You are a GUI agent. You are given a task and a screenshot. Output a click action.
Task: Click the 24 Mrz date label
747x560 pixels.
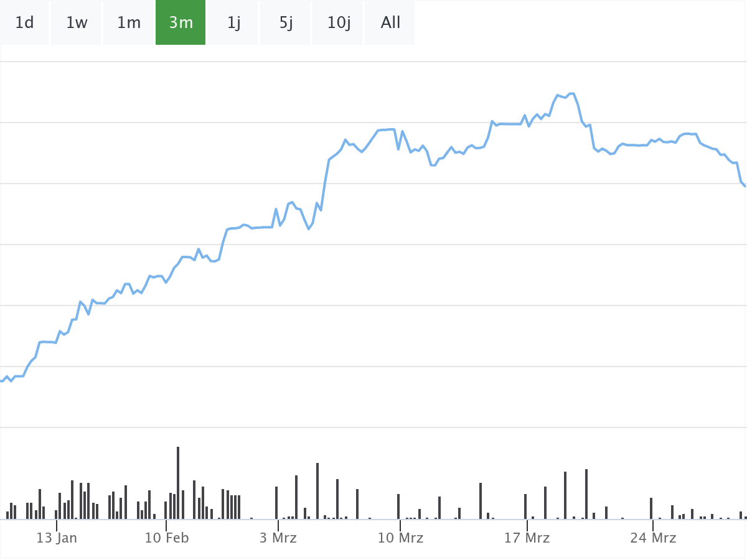click(x=653, y=538)
